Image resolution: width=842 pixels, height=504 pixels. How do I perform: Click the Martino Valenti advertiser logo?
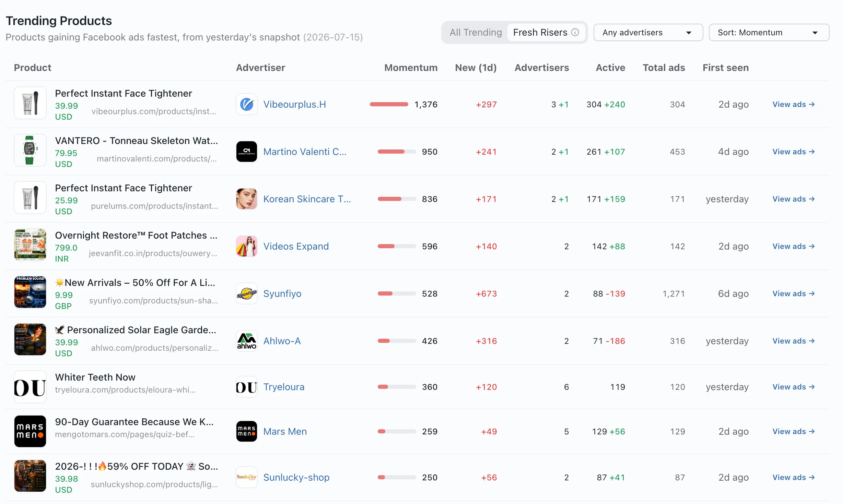click(x=247, y=152)
